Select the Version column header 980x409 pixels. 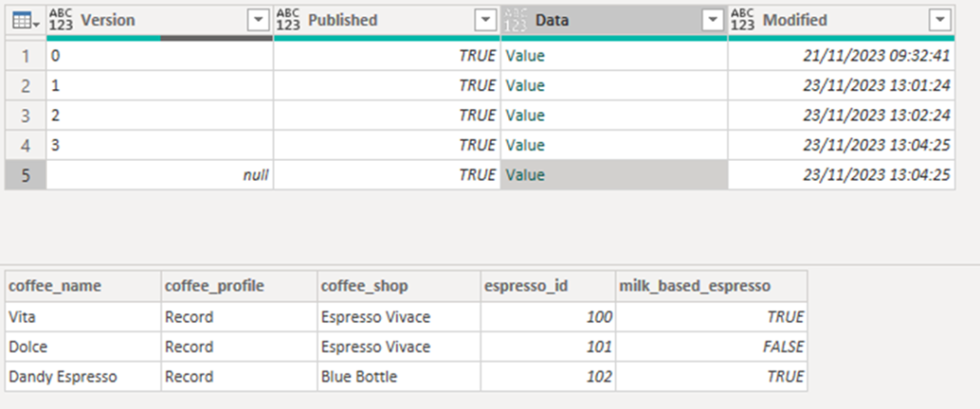(160, 21)
